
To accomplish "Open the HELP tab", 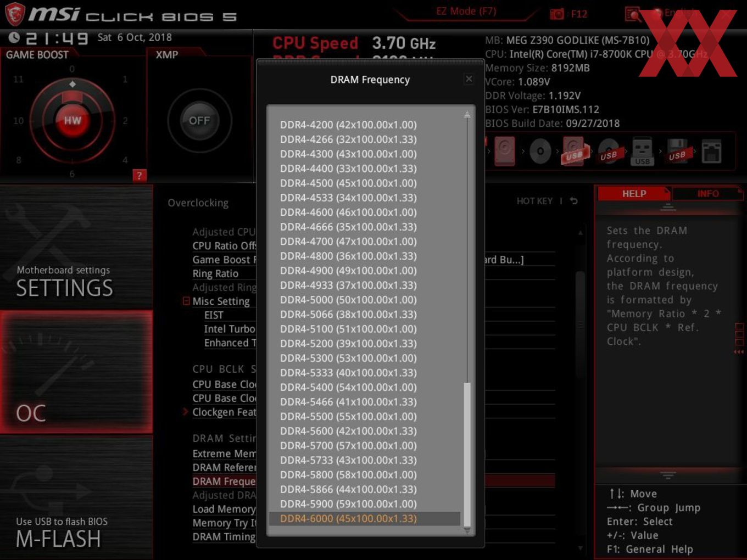I will [634, 194].
